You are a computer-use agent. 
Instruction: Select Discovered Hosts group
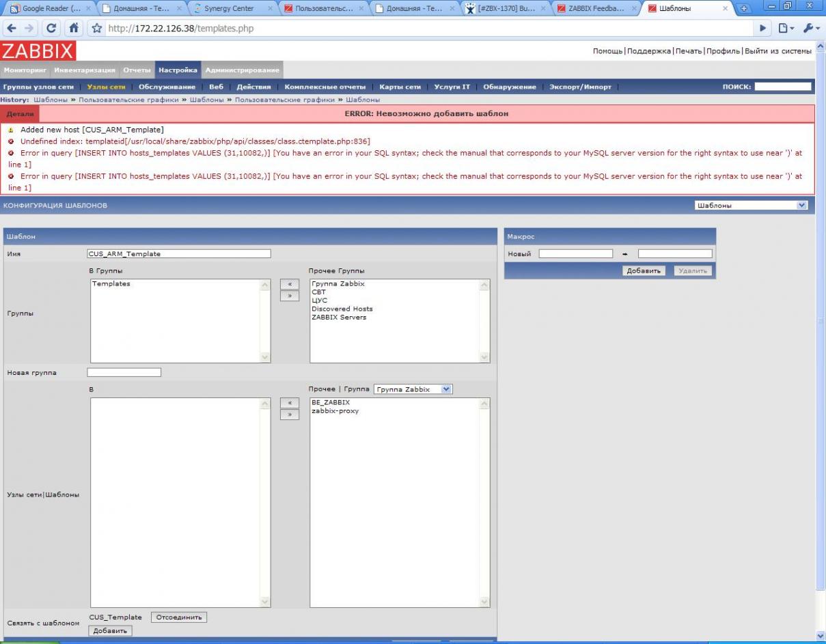(342, 309)
